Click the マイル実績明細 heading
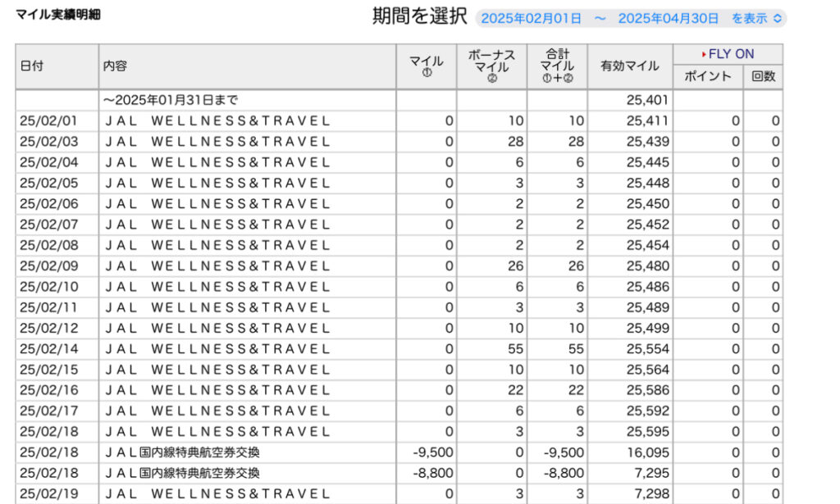The image size is (840, 504). pyautogui.click(x=58, y=15)
